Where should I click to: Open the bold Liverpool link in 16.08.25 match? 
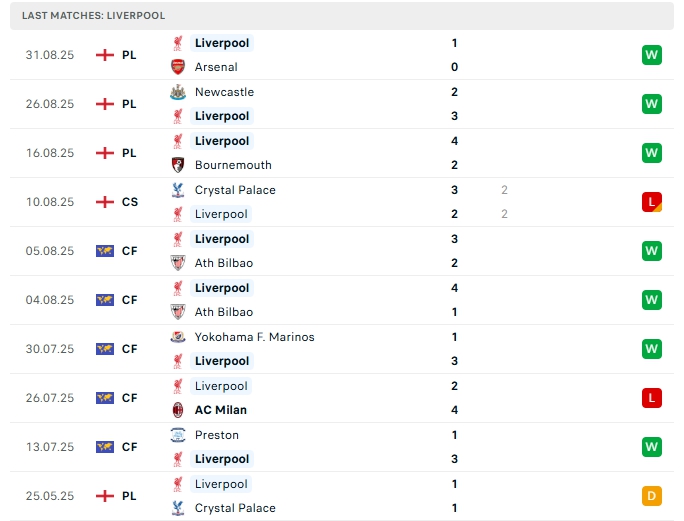(222, 141)
